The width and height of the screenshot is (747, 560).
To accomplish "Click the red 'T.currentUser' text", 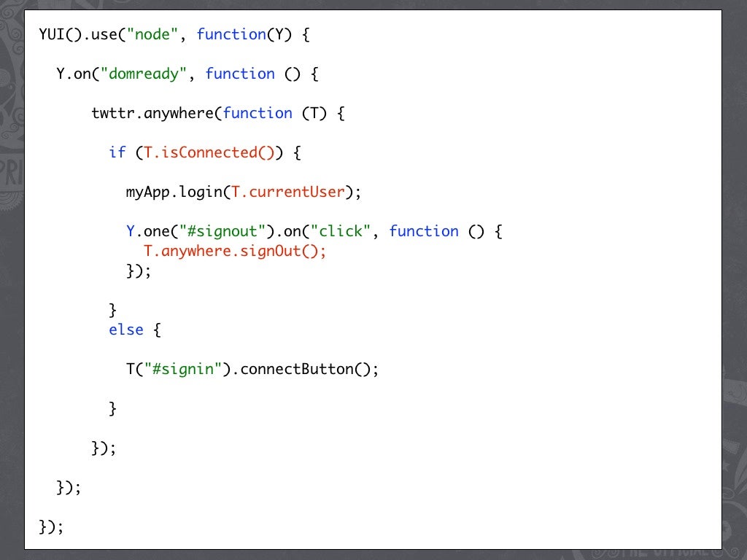I will [287, 192].
